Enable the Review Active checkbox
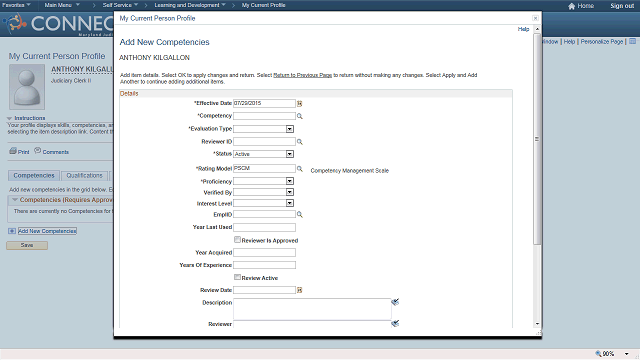 (x=237, y=277)
